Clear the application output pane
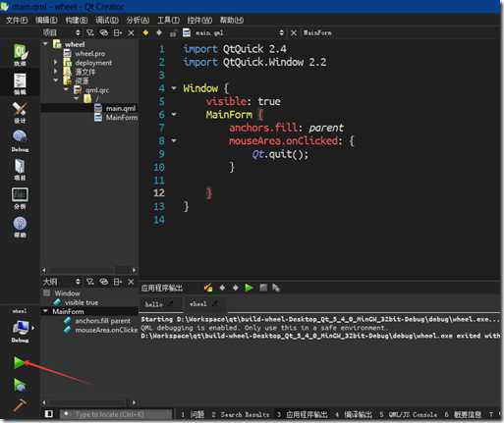 [208, 288]
